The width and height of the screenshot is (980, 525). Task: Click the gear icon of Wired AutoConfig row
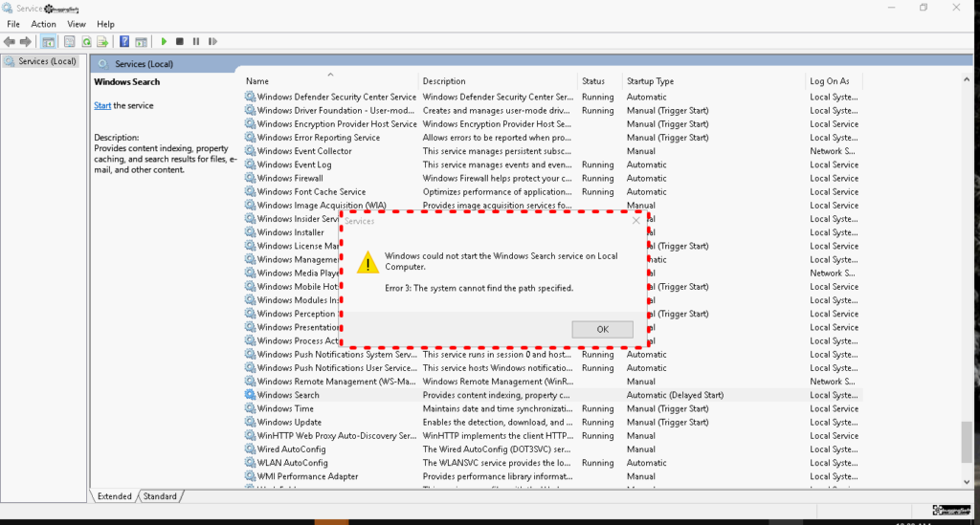point(250,448)
